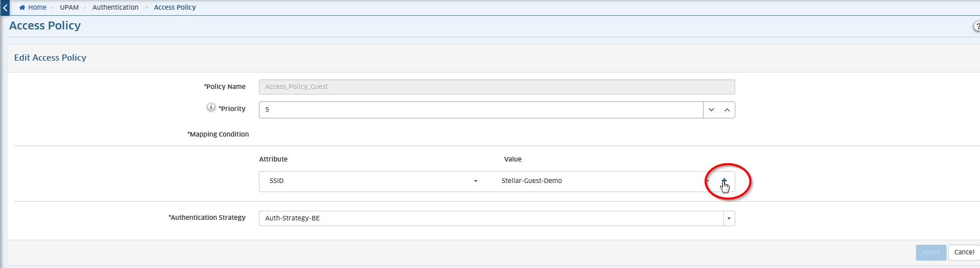Go to UPAM in the breadcrumb

pyautogui.click(x=69, y=7)
